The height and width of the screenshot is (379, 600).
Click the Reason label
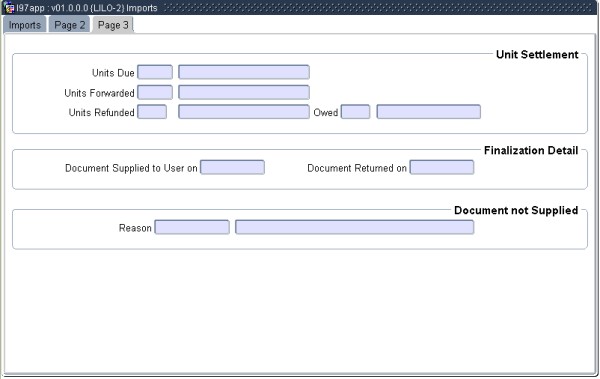pos(135,228)
